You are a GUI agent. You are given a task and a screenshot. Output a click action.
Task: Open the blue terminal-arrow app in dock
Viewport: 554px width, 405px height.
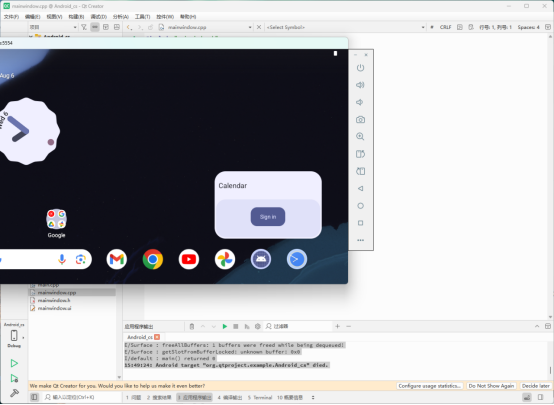click(297, 259)
